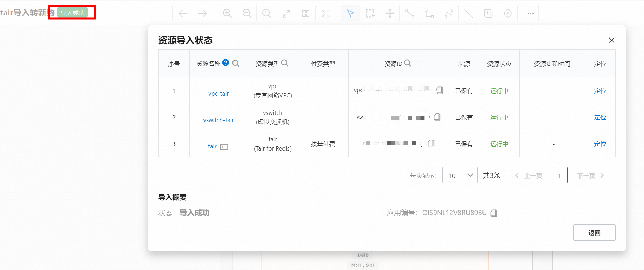Redo with the right arrow toolbar icon

pos(202,13)
